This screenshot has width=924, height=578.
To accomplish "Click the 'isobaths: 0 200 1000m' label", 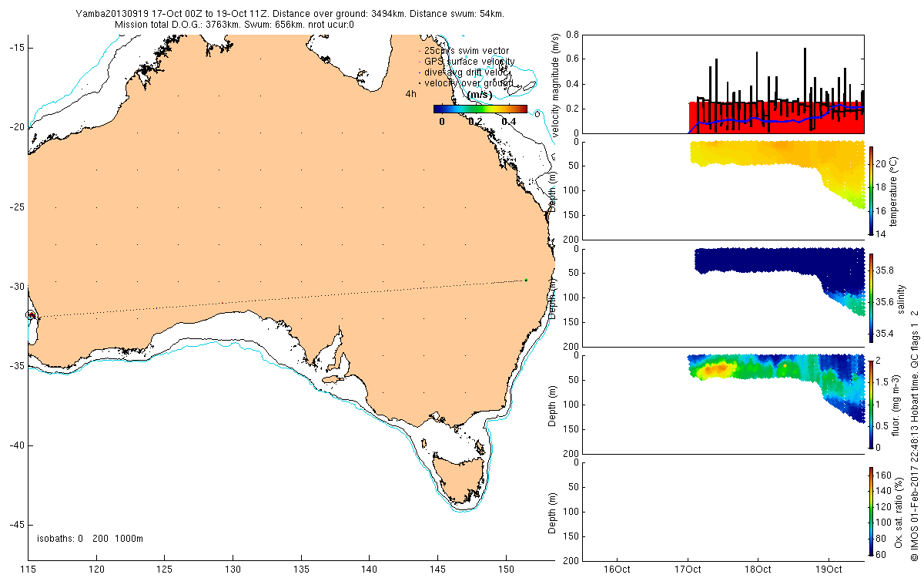I will 90,539.
